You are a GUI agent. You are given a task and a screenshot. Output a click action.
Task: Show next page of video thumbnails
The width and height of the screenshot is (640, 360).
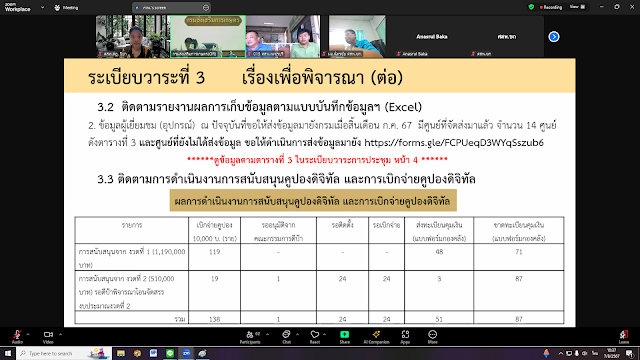553,37
